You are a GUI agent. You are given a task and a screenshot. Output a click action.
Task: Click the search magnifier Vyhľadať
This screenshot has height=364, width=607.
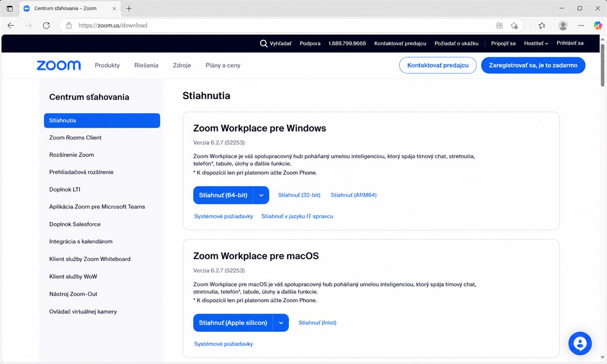pos(276,43)
